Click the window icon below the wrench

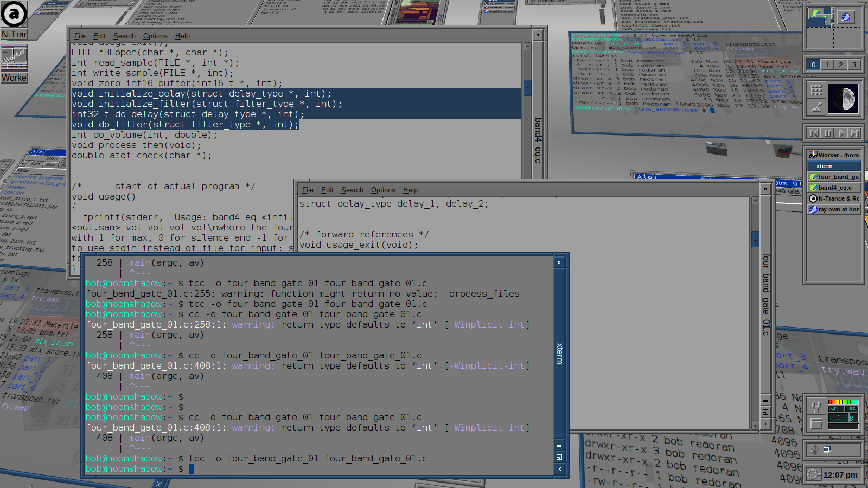pyautogui.click(x=816, y=423)
